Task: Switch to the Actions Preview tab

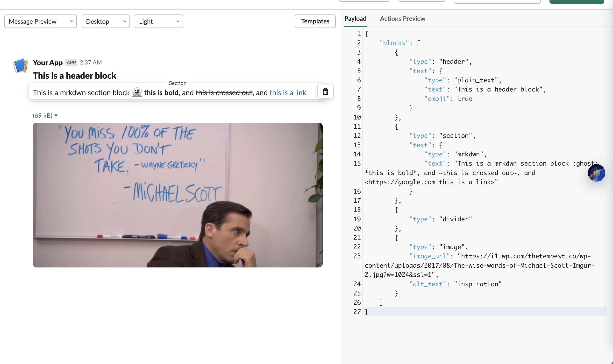Action: [x=402, y=19]
